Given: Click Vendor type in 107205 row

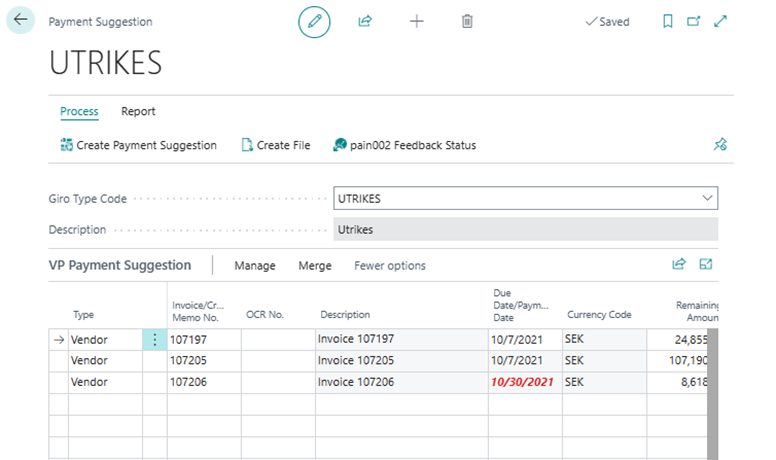Looking at the screenshot, I should pyautogui.click(x=105, y=361).
